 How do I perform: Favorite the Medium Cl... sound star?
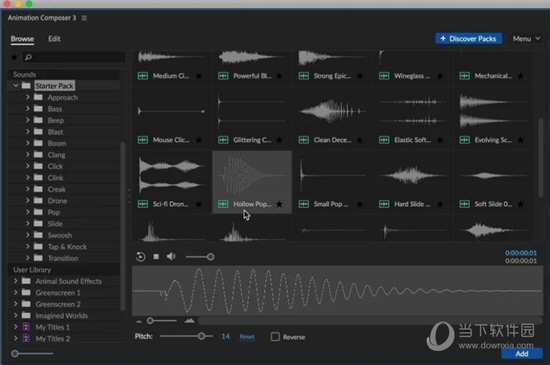click(x=199, y=76)
